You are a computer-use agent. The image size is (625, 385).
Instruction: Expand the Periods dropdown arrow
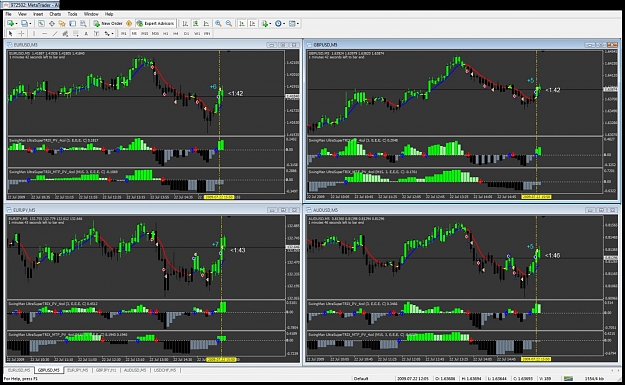coord(284,24)
